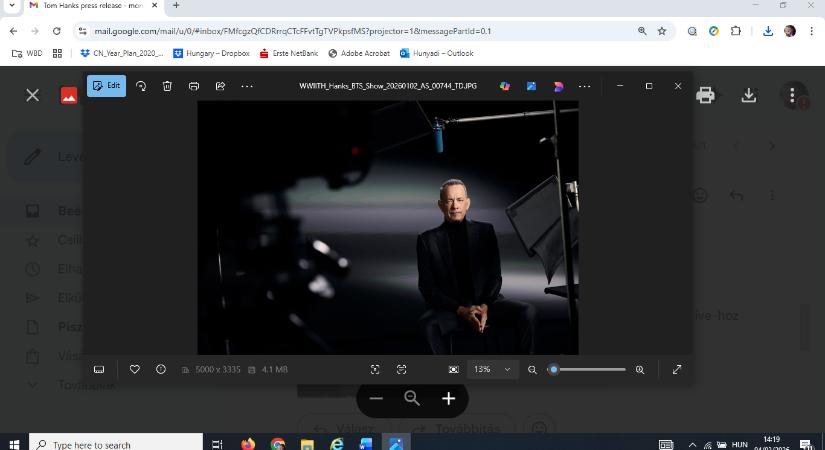Print the photo from Photos toolbar
This screenshot has width=825, height=450.
194,86
